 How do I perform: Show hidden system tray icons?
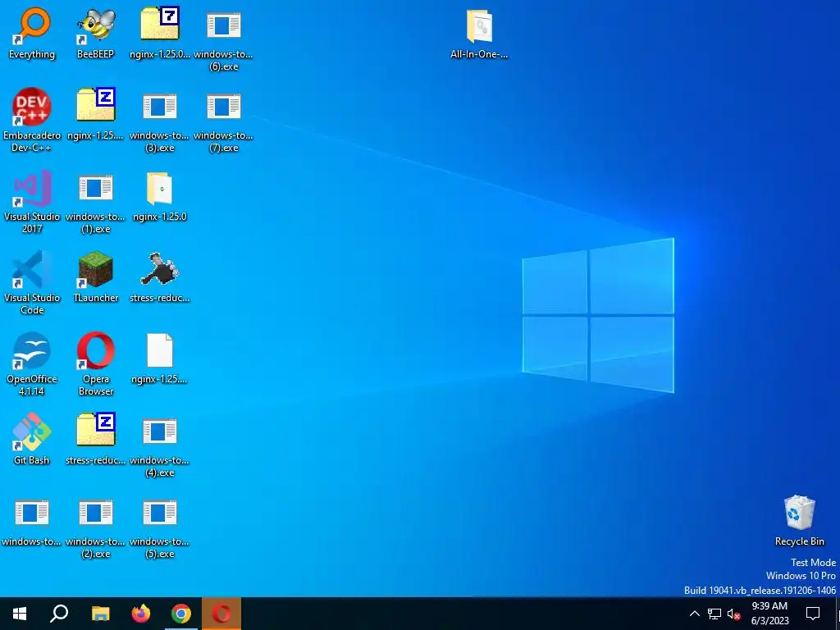pyautogui.click(x=694, y=614)
